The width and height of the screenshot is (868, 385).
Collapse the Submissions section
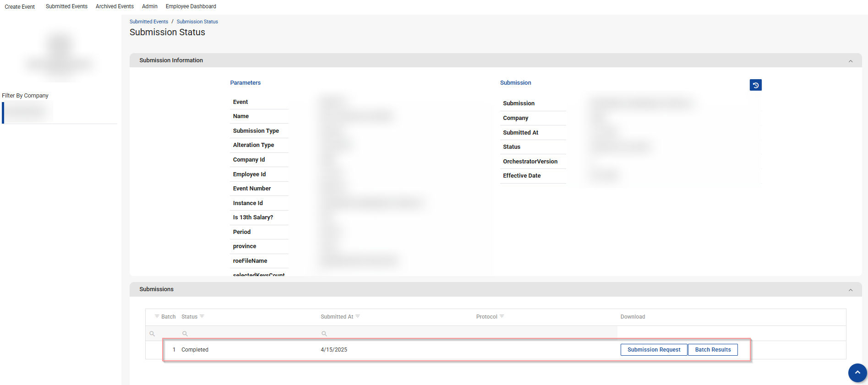[851, 290]
